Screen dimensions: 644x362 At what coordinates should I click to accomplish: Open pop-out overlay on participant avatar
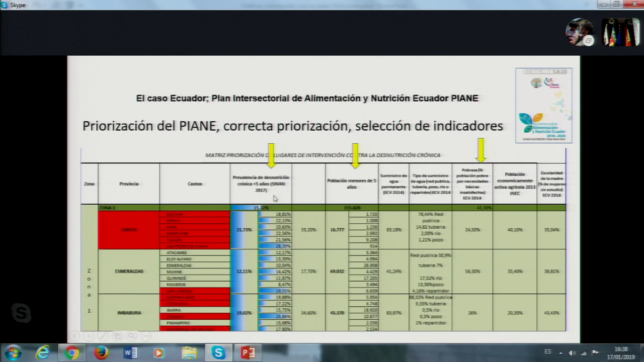pyautogui.click(x=588, y=41)
